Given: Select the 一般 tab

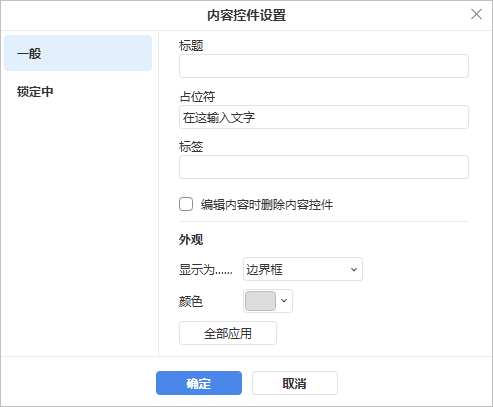Looking at the screenshot, I should coord(78,53).
